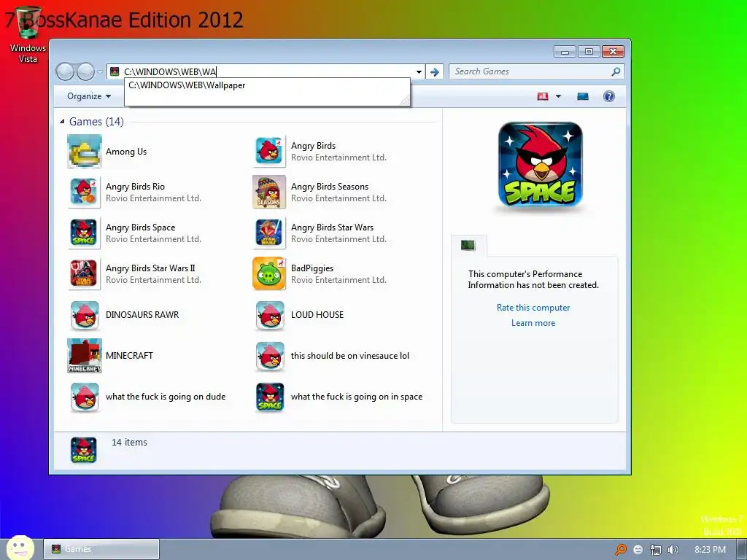This screenshot has width=747, height=560.
Task: Click the '14 items' status text
Action: [129, 443]
